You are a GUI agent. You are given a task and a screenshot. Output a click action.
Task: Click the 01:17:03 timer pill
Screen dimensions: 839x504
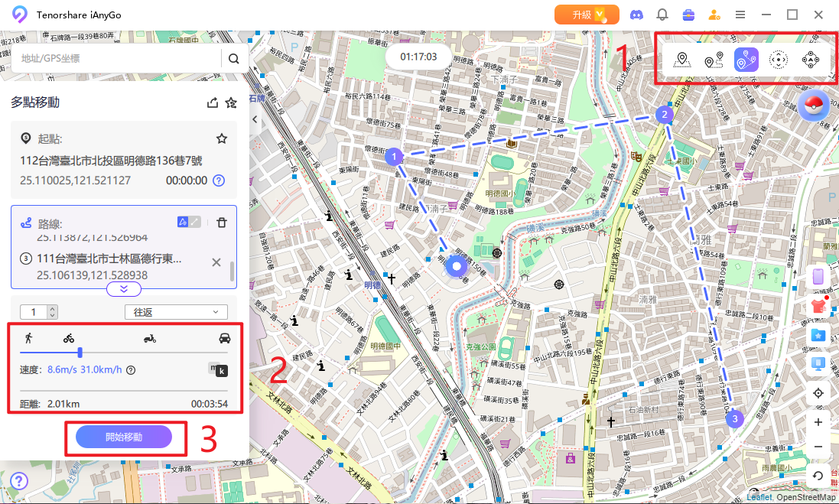pyautogui.click(x=418, y=57)
